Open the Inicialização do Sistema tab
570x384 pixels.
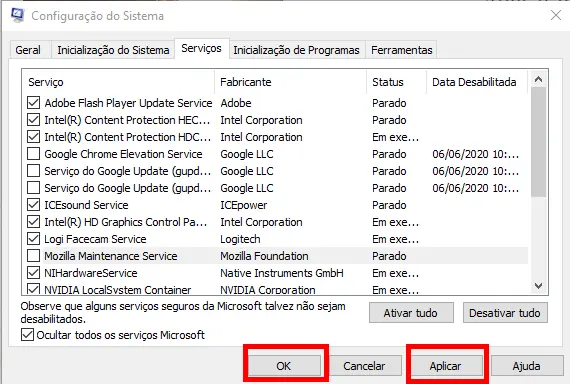(x=113, y=50)
